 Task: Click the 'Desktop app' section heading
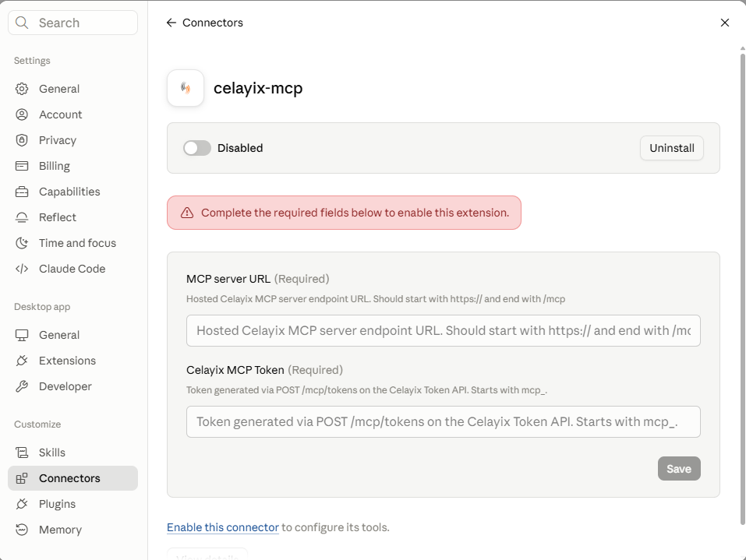(42, 307)
